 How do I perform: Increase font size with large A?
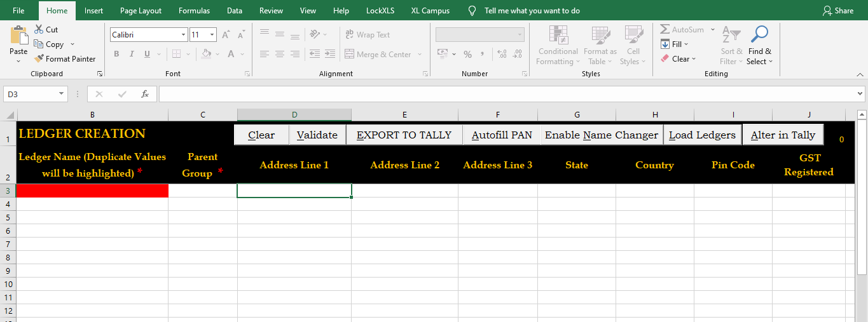click(x=226, y=35)
